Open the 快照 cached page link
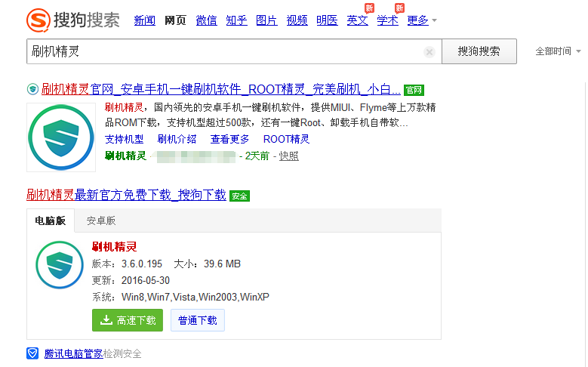This screenshot has height=367, width=588. (x=289, y=156)
